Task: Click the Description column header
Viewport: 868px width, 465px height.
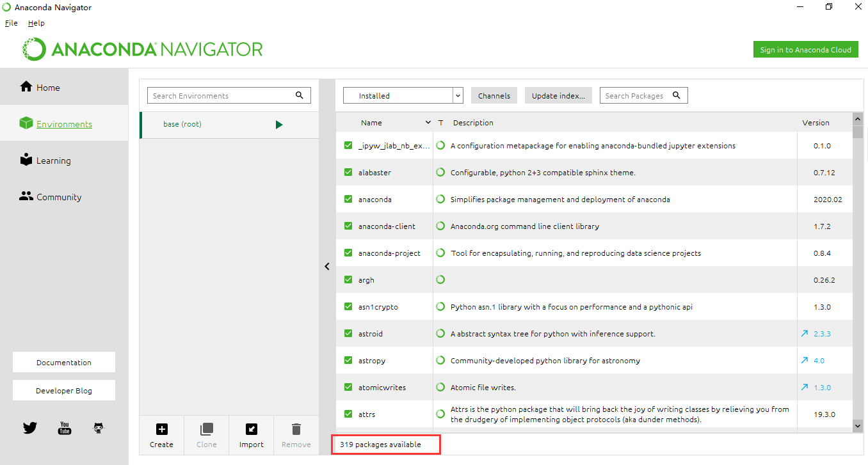Action: click(473, 123)
